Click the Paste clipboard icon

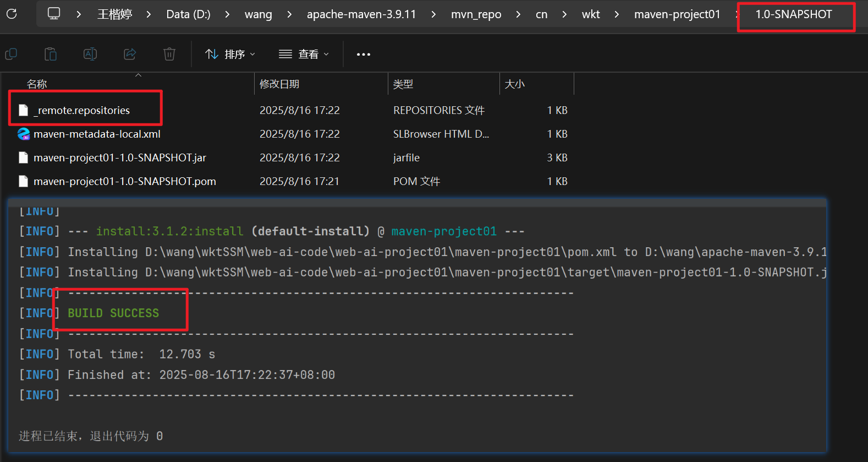pyautogui.click(x=51, y=54)
